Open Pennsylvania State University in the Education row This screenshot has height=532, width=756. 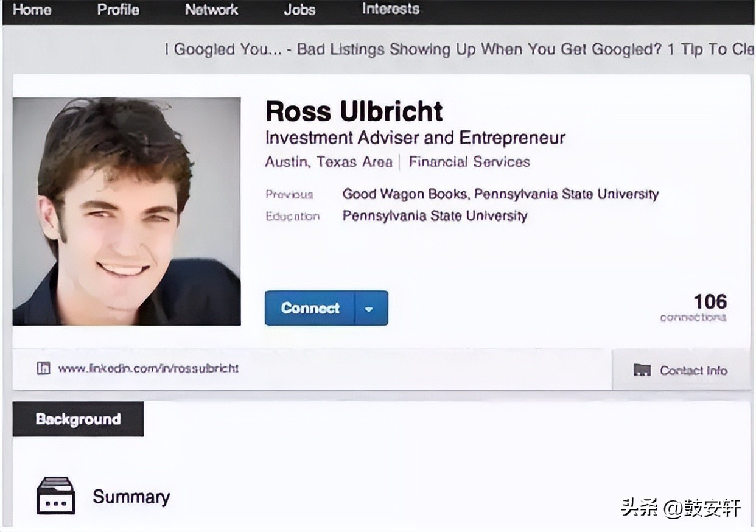click(435, 216)
